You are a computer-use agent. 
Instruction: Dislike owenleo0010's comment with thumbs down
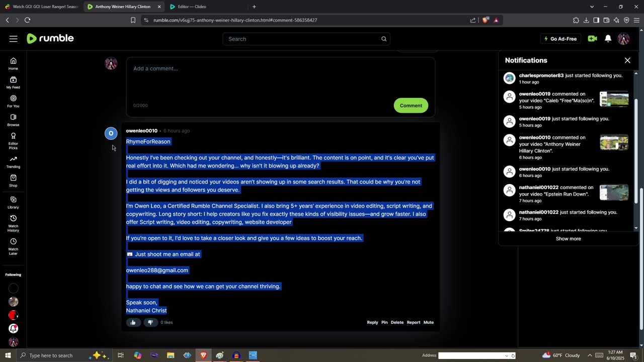[x=150, y=322]
